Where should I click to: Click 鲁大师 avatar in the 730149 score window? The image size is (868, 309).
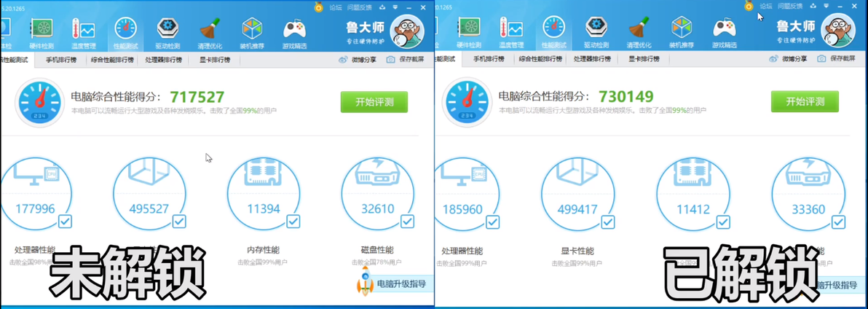838,31
